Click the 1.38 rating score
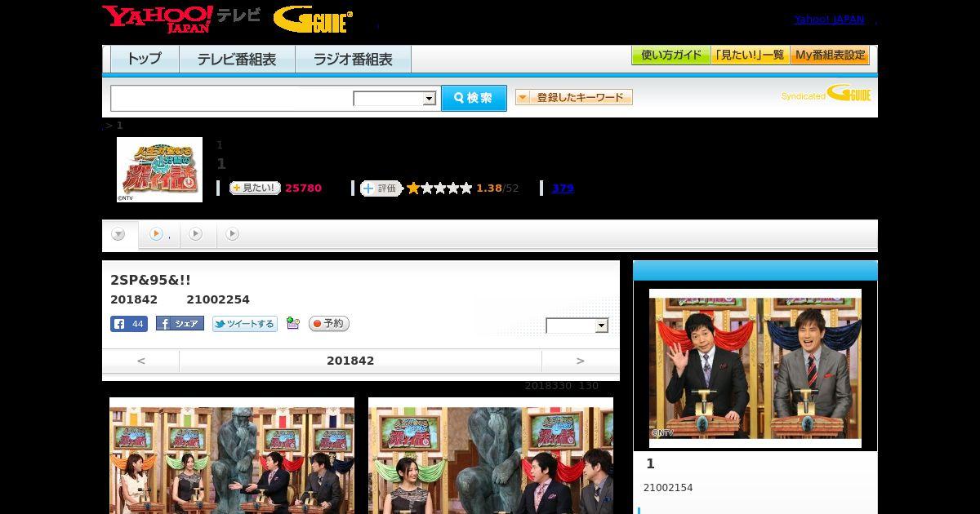 click(x=489, y=188)
